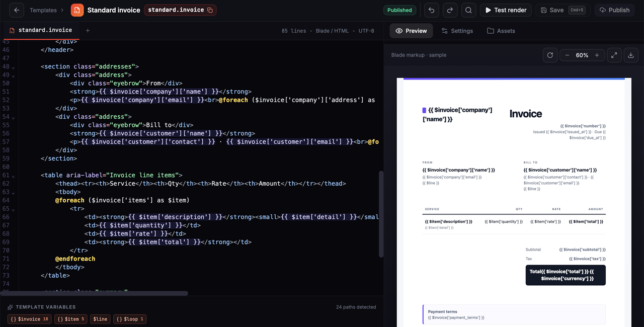Add a new file tab
The height and width of the screenshot is (327, 644).
(88, 31)
